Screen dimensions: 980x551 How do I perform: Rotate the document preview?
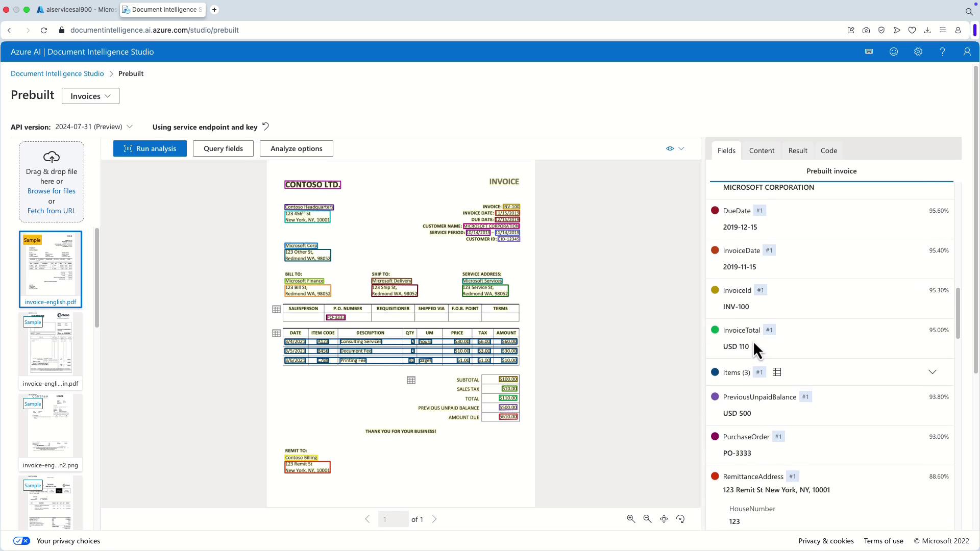(680, 519)
